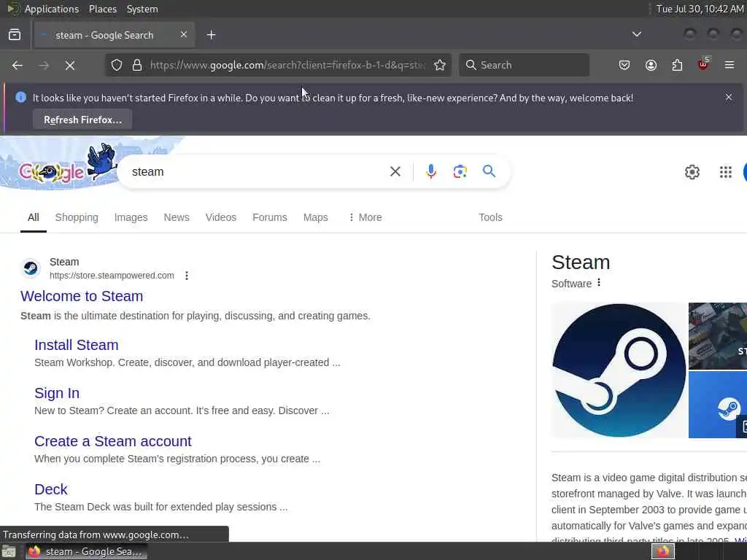Open the Create a Steam account link

coord(113,441)
